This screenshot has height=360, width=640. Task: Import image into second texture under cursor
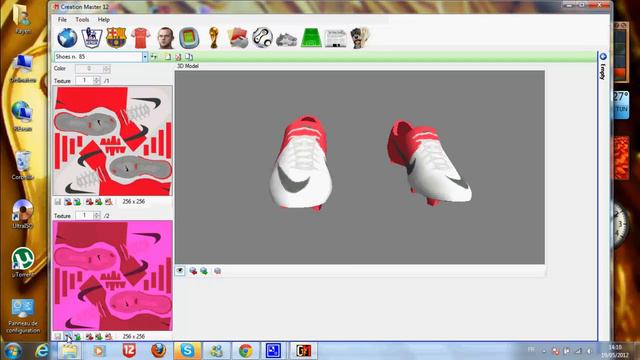[68, 336]
